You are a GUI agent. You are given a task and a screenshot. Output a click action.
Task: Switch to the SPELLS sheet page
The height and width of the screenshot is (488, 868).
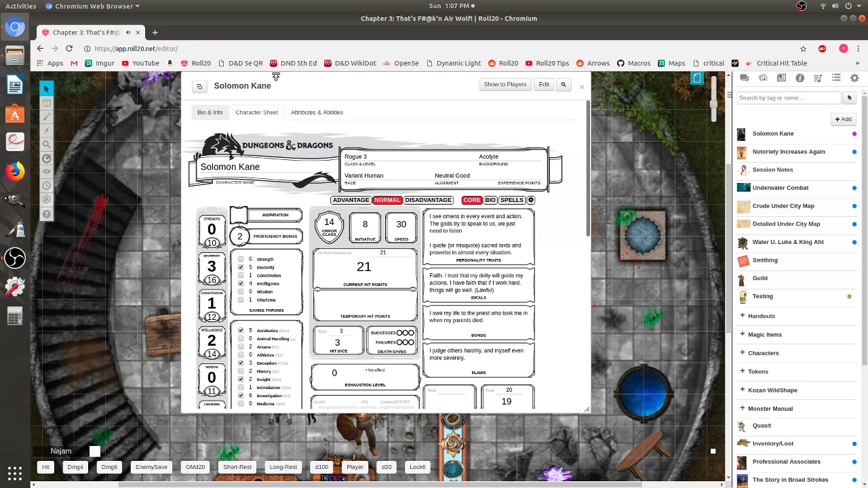(512, 200)
